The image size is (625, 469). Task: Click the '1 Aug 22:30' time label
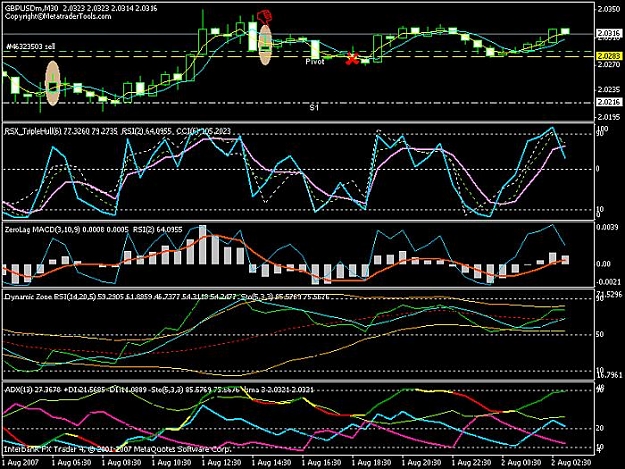pyautogui.click(x=472, y=463)
